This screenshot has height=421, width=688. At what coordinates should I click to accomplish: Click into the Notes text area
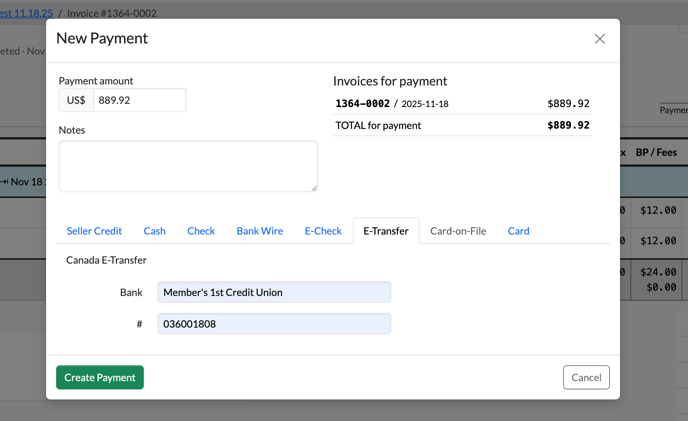187,165
